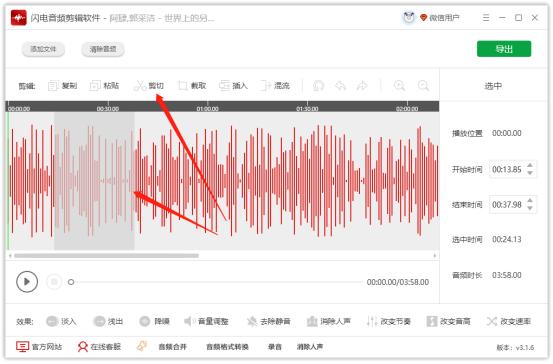
Task: Play the audio with the play button
Action: pos(27,282)
